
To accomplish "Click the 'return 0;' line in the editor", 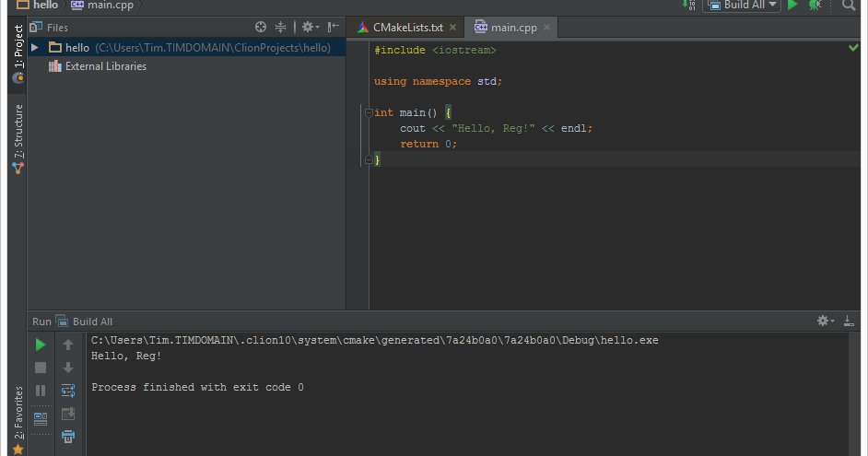I will [428, 144].
